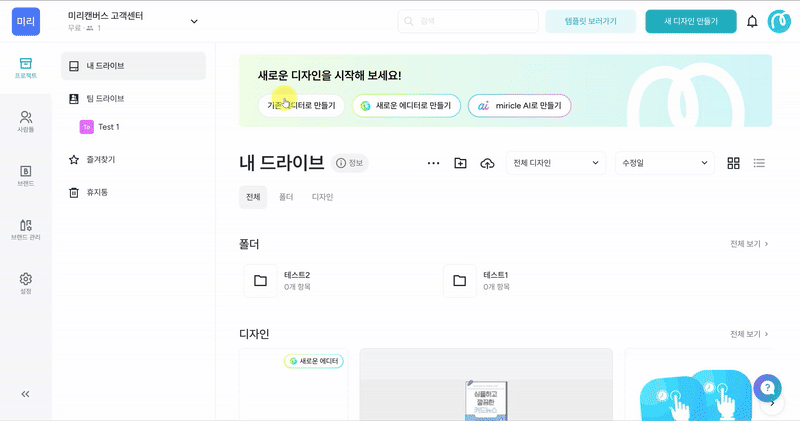Click the notification bell icon
This screenshot has height=421, width=800.
point(752,21)
